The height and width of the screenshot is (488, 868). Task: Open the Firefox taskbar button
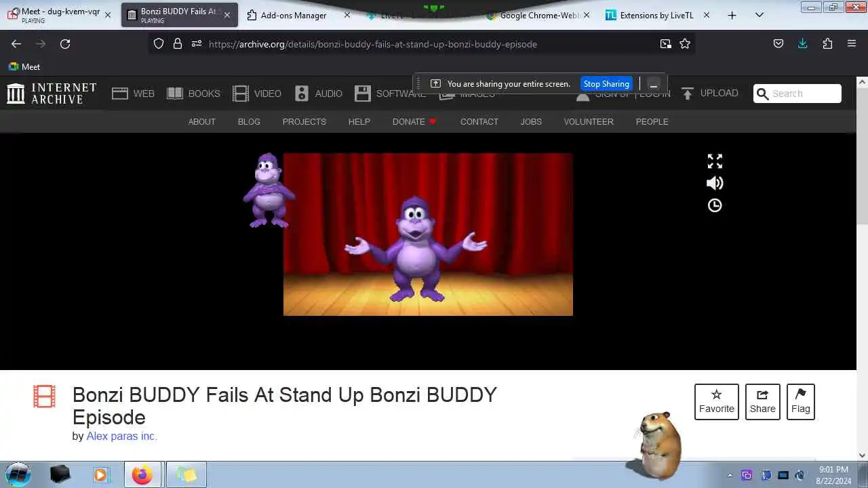pyautogui.click(x=142, y=474)
